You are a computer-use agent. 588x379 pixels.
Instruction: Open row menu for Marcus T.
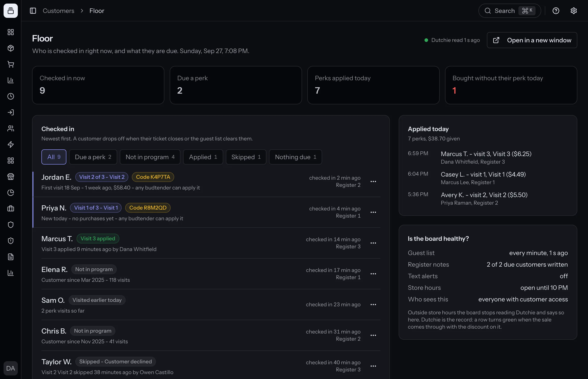(x=373, y=243)
